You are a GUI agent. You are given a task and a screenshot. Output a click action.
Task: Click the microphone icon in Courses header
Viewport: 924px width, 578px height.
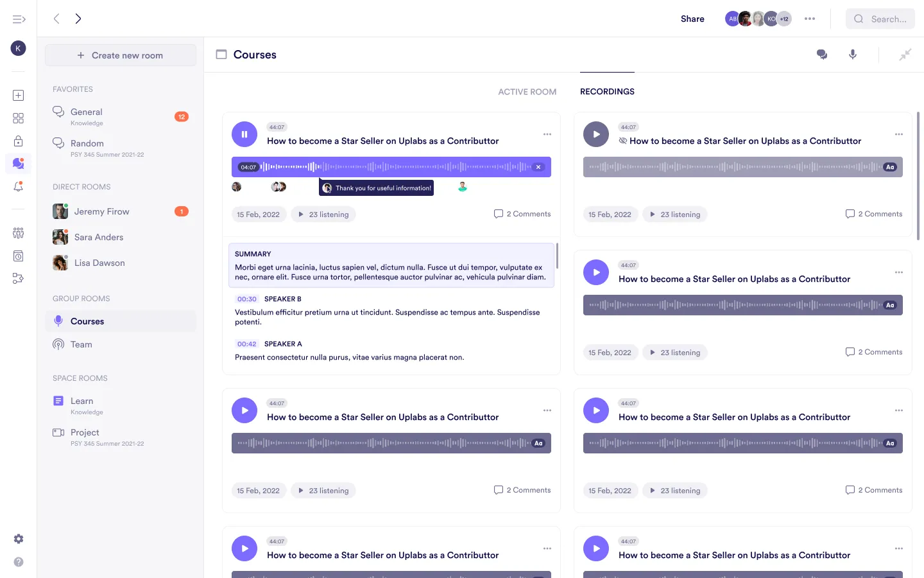pos(853,55)
